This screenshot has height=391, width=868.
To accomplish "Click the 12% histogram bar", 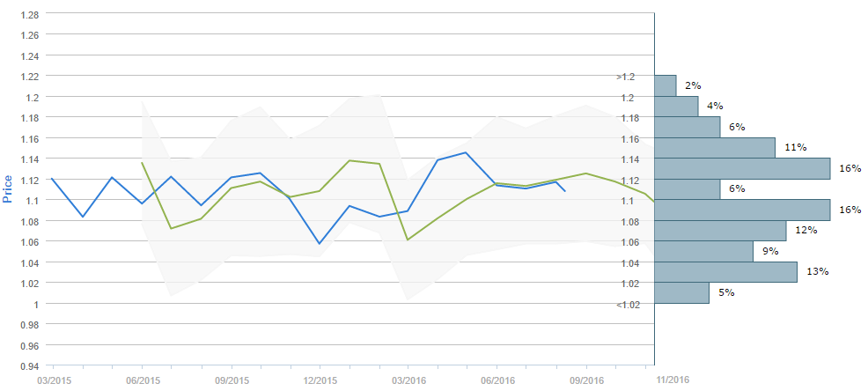I will [720, 231].
